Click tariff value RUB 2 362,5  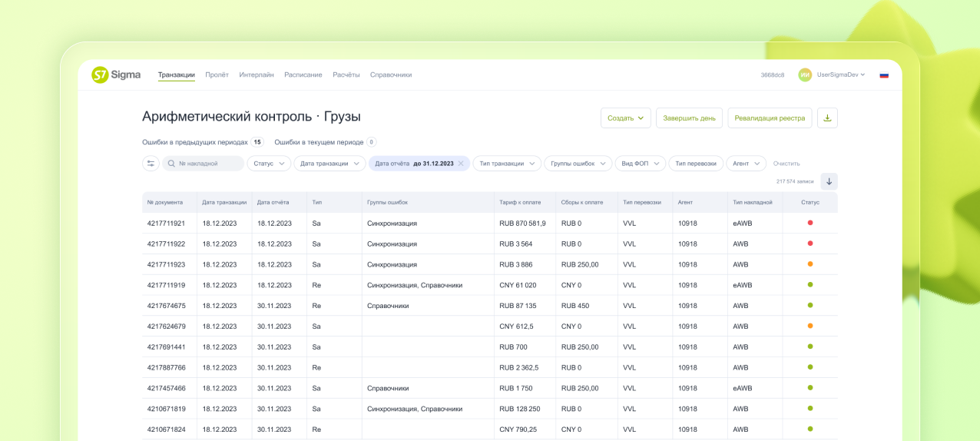click(x=518, y=367)
